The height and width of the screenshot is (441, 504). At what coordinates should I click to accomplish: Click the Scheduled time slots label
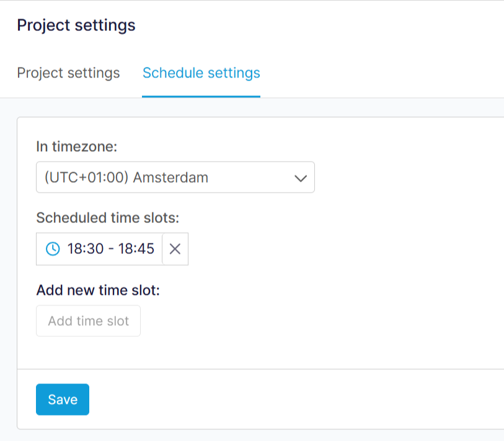tap(107, 218)
